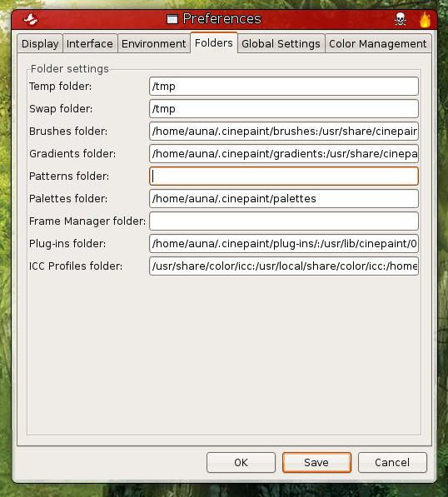Click the 'Swap folder:' label
This screenshot has height=497, width=448.
[61, 109]
